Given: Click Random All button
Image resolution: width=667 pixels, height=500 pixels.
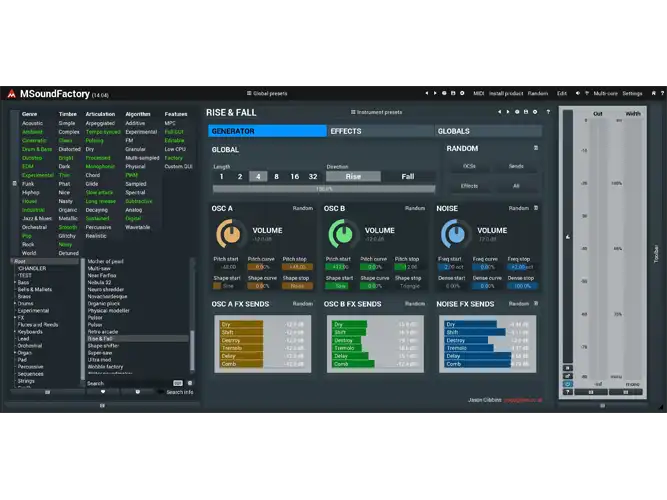Looking at the screenshot, I should [x=516, y=186].
